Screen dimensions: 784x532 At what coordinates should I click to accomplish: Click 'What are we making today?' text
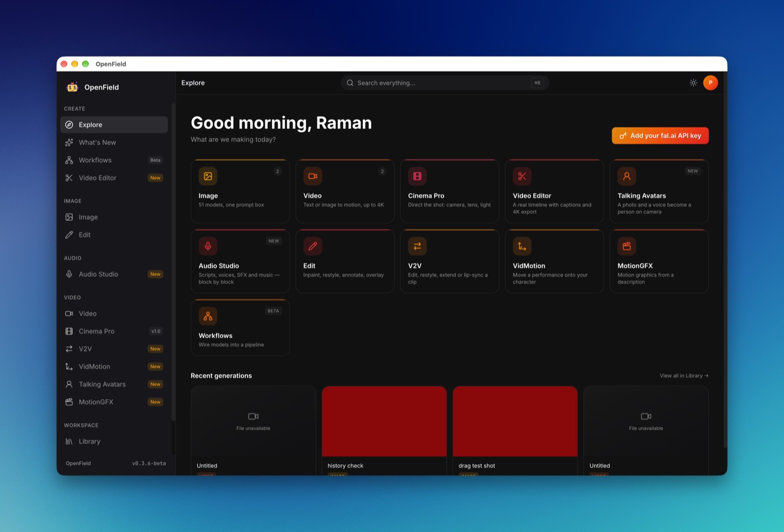tap(233, 139)
